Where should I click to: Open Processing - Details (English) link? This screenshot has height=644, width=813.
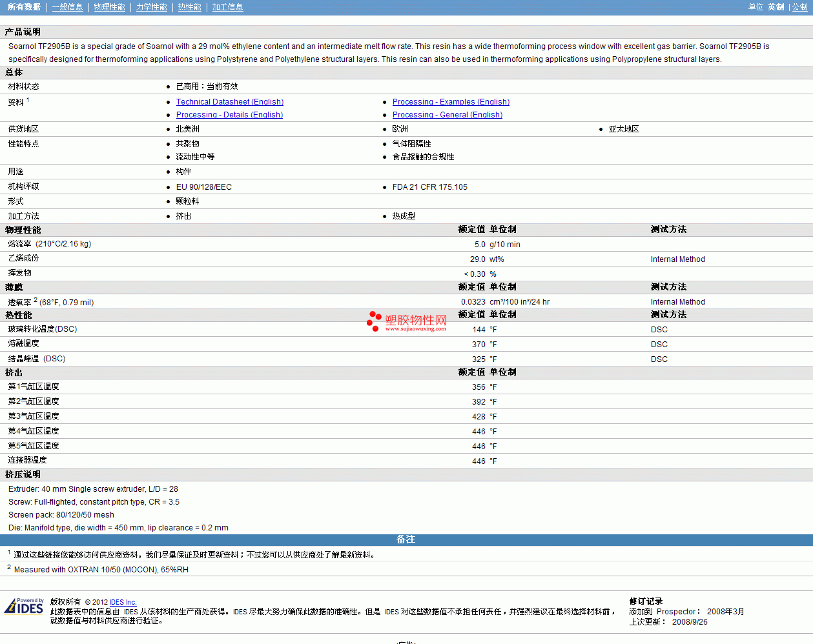(x=229, y=115)
